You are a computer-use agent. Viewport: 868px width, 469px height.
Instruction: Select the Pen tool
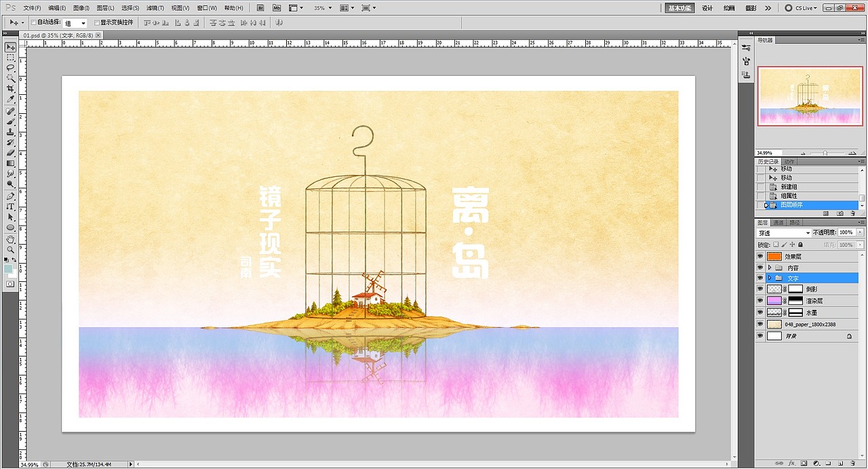tap(10, 195)
